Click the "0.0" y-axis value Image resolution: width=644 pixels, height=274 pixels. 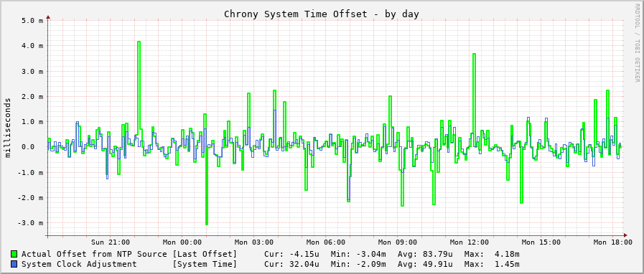point(27,147)
